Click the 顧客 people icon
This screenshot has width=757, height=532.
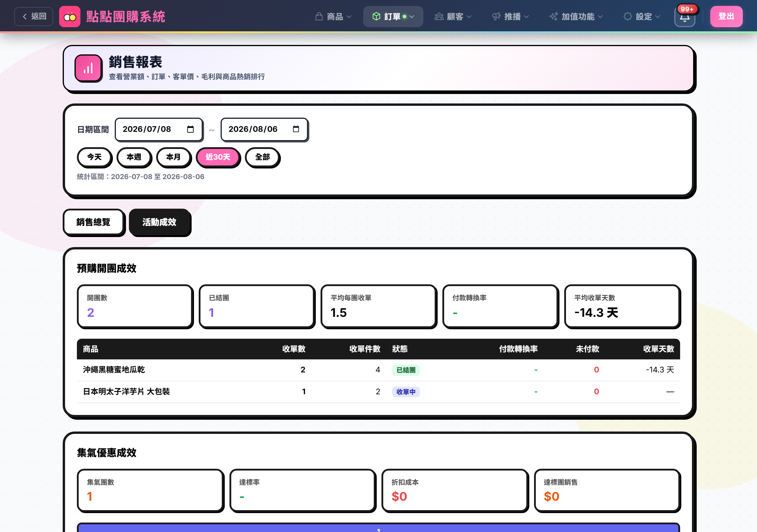point(439,17)
